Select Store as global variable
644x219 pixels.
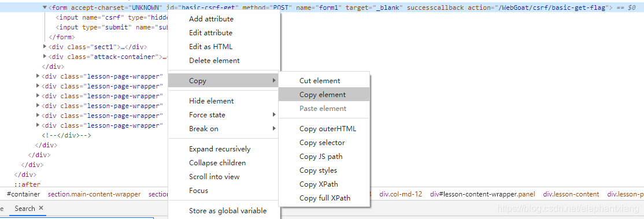point(224,211)
